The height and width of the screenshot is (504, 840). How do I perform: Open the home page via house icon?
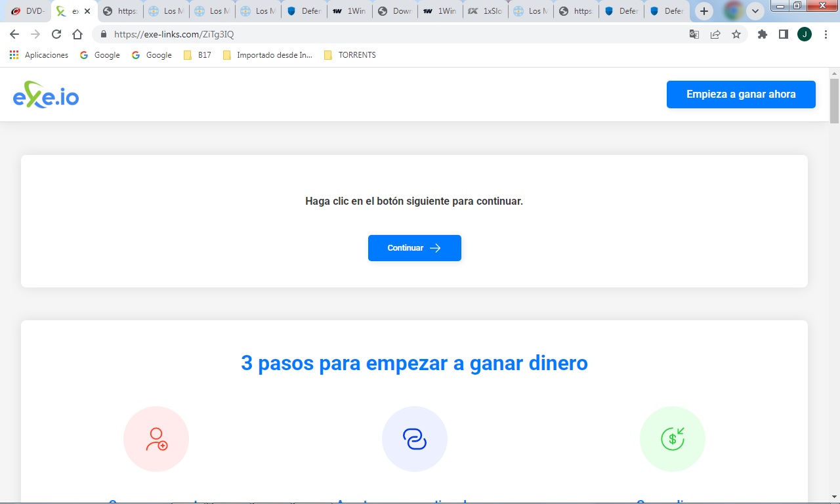click(x=77, y=34)
